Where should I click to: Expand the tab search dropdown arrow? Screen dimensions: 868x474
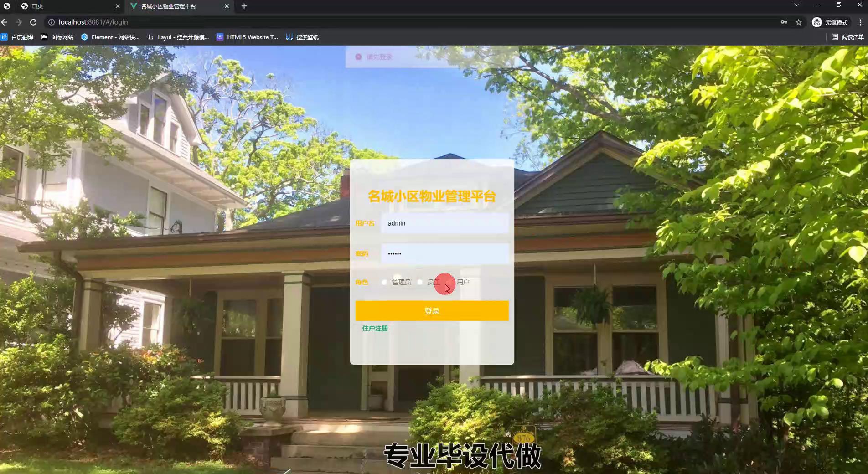pyautogui.click(x=796, y=5)
